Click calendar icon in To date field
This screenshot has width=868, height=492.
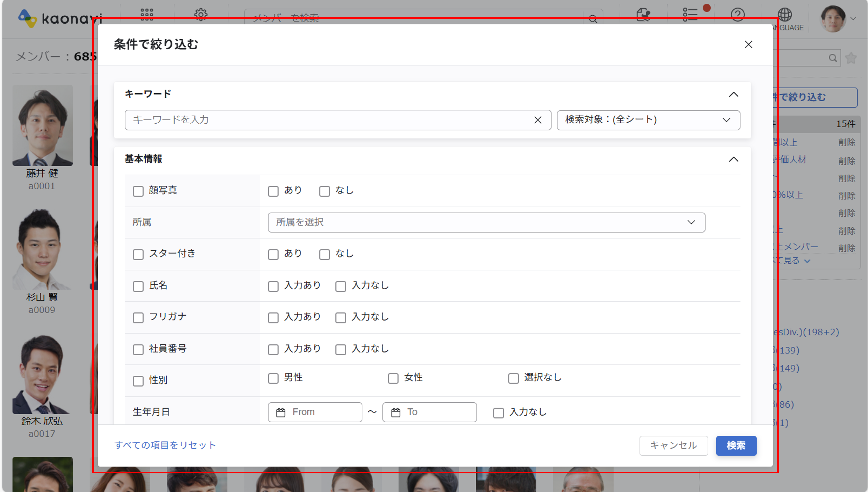(396, 412)
